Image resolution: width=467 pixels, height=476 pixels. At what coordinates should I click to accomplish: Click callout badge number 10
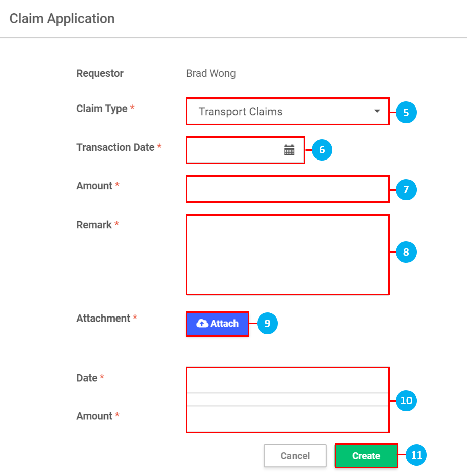[406, 401]
